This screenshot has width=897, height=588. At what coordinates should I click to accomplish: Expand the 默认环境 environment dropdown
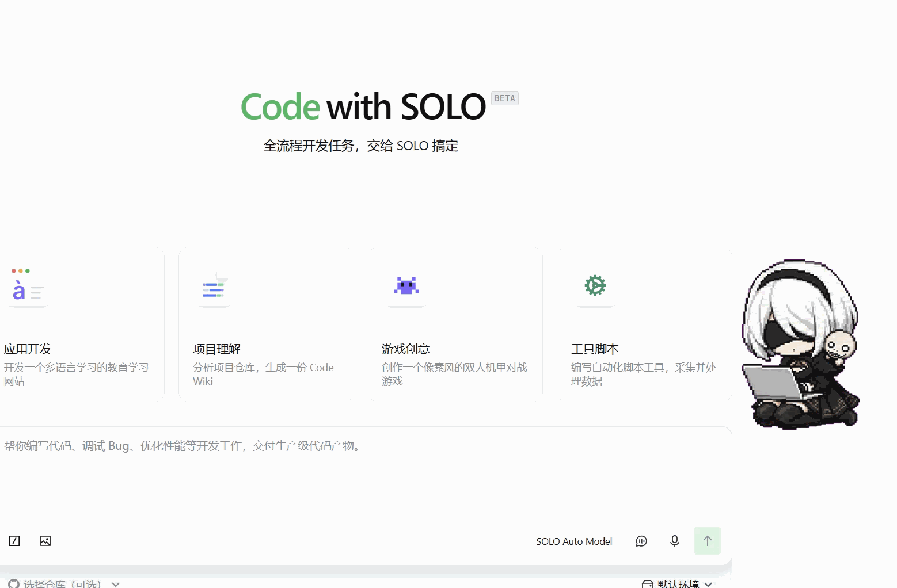pos(677,584)
